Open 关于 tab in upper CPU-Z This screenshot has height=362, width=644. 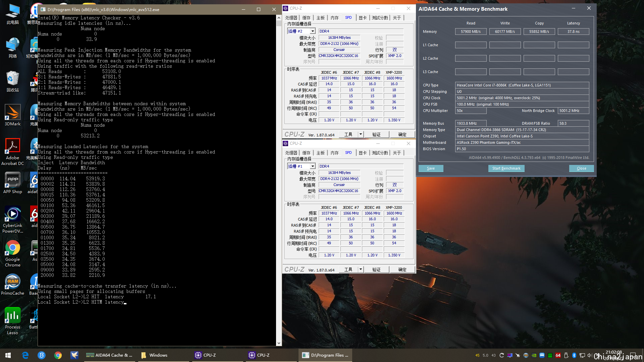pyautogui.click(x=397, y=18)
